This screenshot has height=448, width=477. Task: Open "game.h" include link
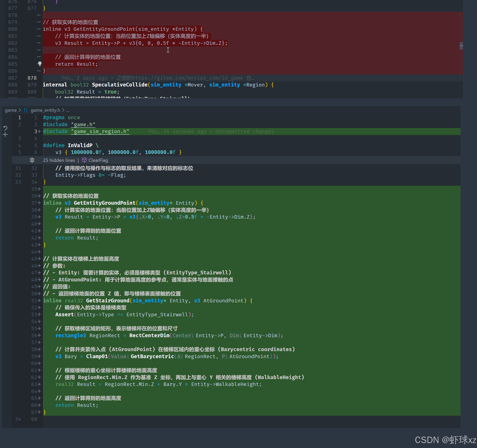83,124
